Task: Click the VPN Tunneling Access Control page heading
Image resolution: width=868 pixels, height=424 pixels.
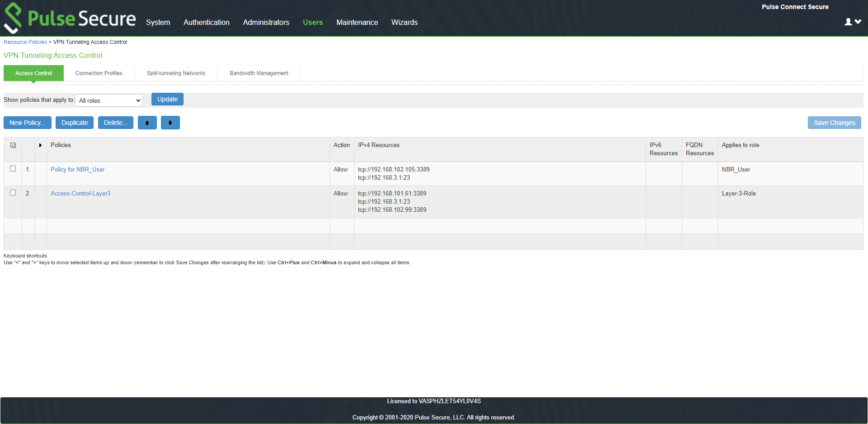Action: [x=53, y=55]
